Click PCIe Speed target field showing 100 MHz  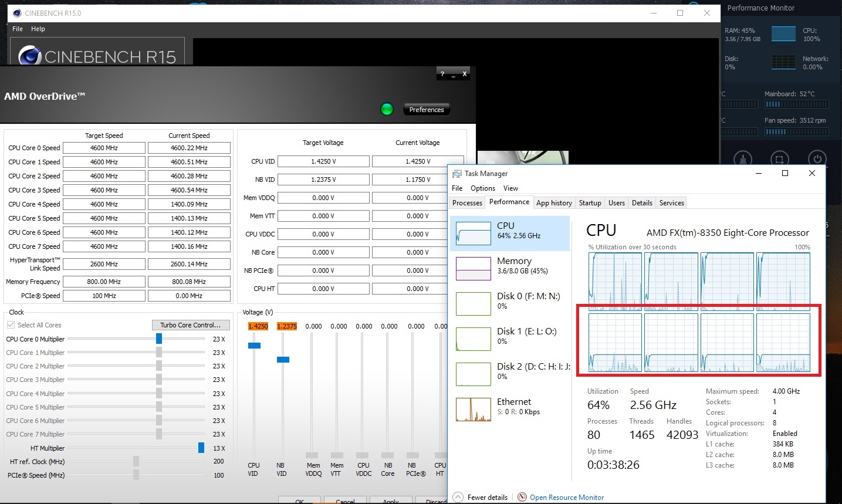tap(104, 296)
